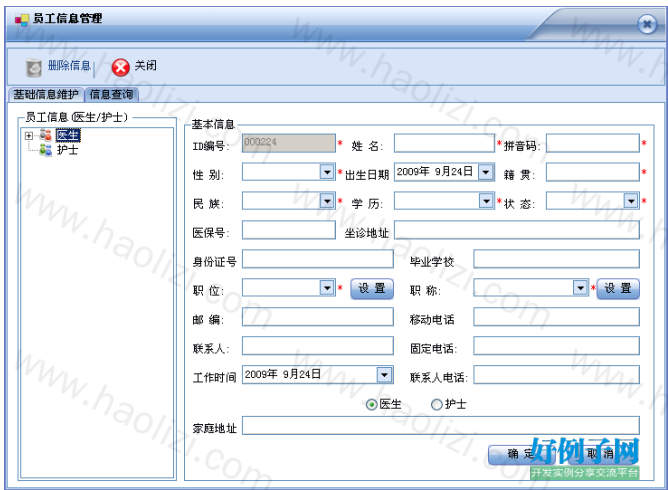668x490 pixels.
Task: Click the 姓名 input field
Action: 444,143
